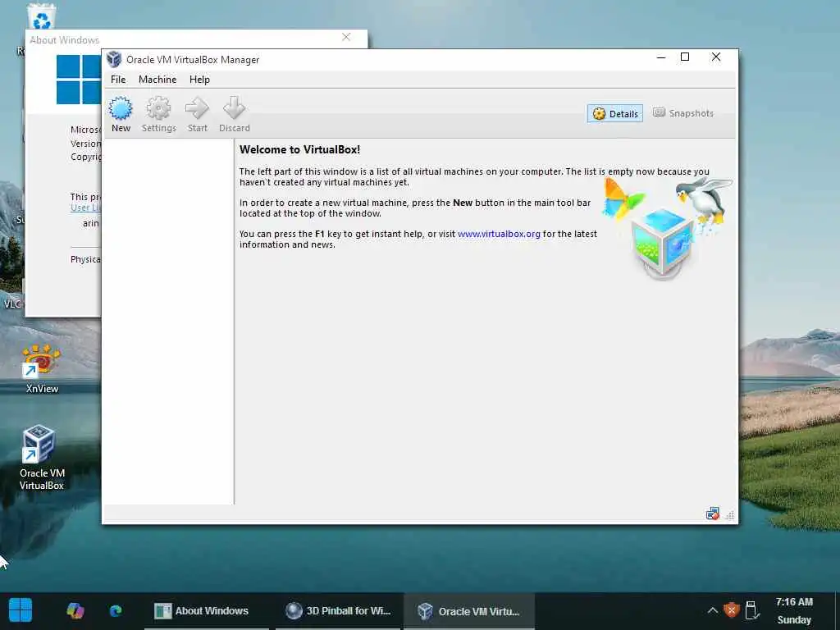The width and height of the screenshot is (840, 630).
Task: Click the resize grip in VirtualBox status bar
Action: click(x=729, y=515)
